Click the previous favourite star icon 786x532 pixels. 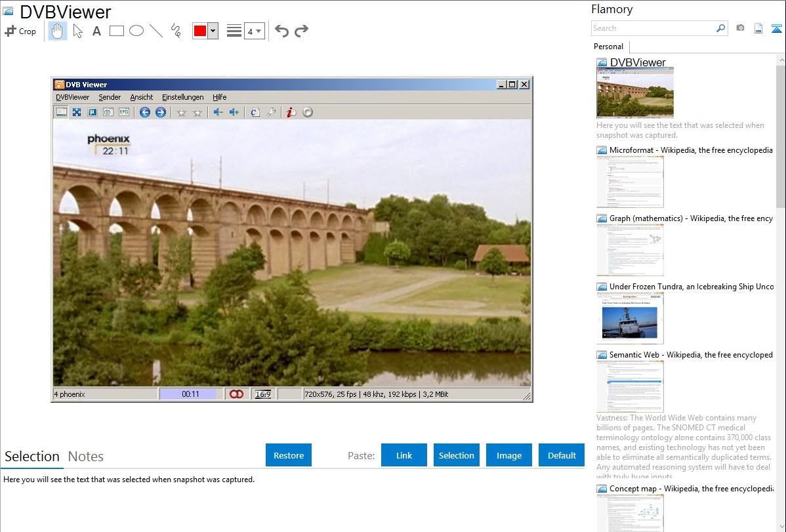pos(182,112)
